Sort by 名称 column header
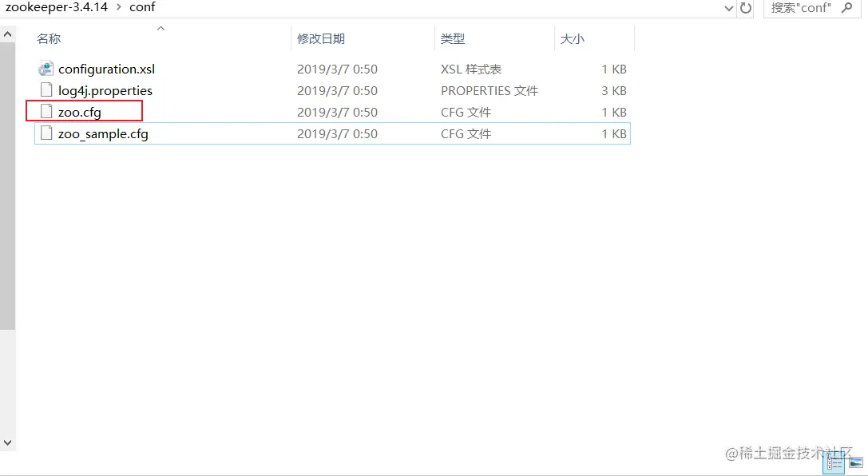 click(x=49, y=39)
